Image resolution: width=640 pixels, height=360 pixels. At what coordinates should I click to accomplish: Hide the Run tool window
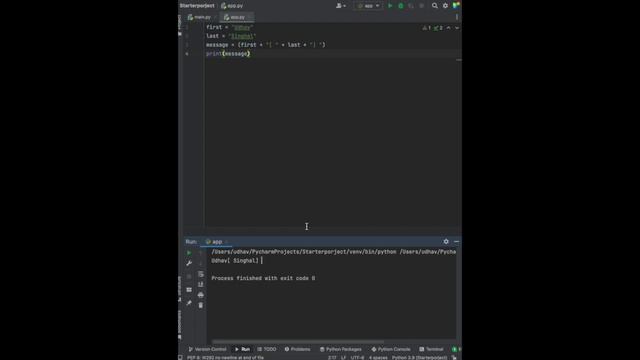coord(456,242)
